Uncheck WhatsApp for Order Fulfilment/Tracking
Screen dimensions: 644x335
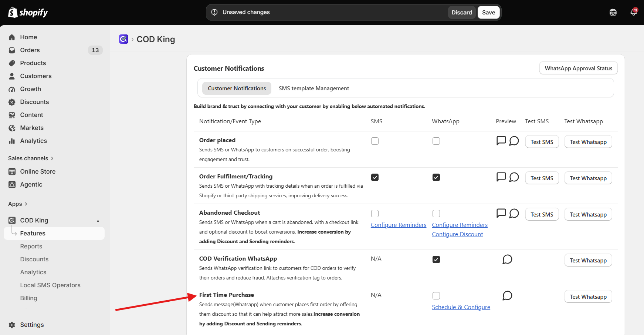[436, 177]
